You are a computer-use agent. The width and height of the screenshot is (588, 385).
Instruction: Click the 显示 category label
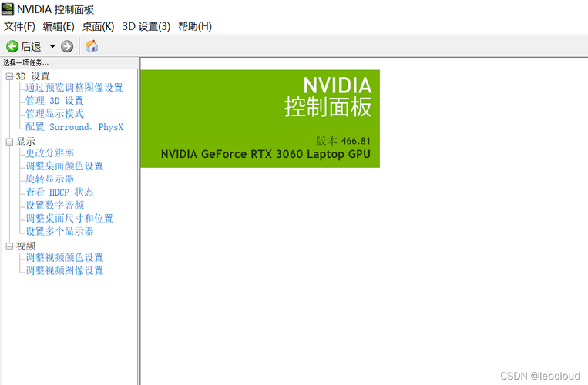click(25, 142)
